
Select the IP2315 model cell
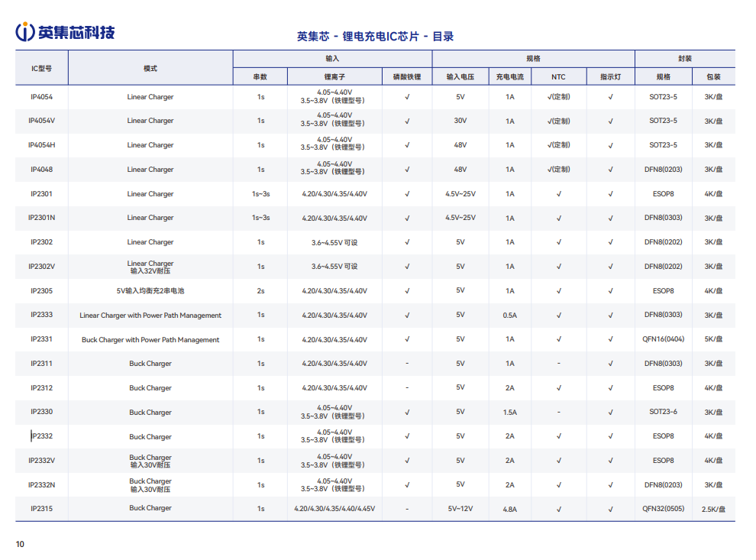coord(41,509)
